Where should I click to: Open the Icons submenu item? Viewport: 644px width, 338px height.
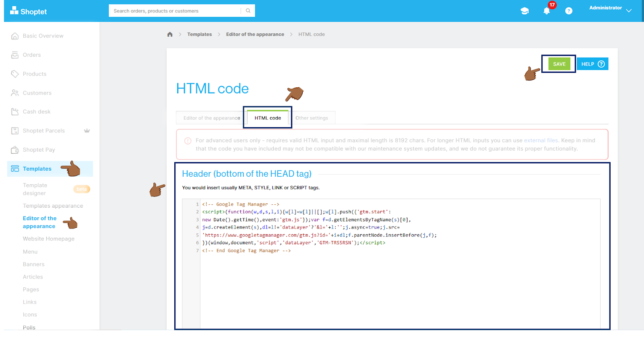point(30,315)
